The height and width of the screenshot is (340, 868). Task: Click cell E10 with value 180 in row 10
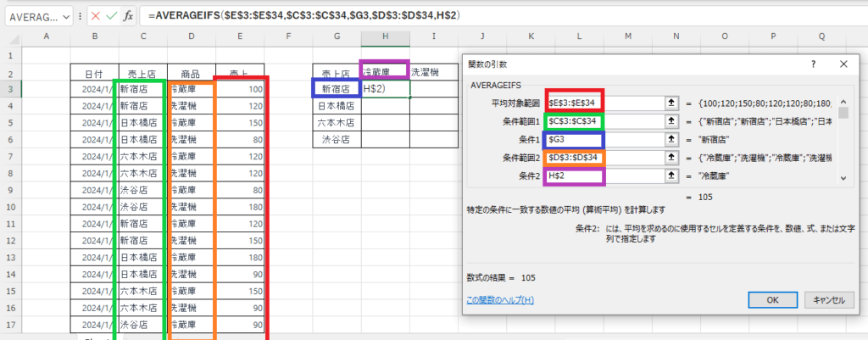(x=240, y=207)
